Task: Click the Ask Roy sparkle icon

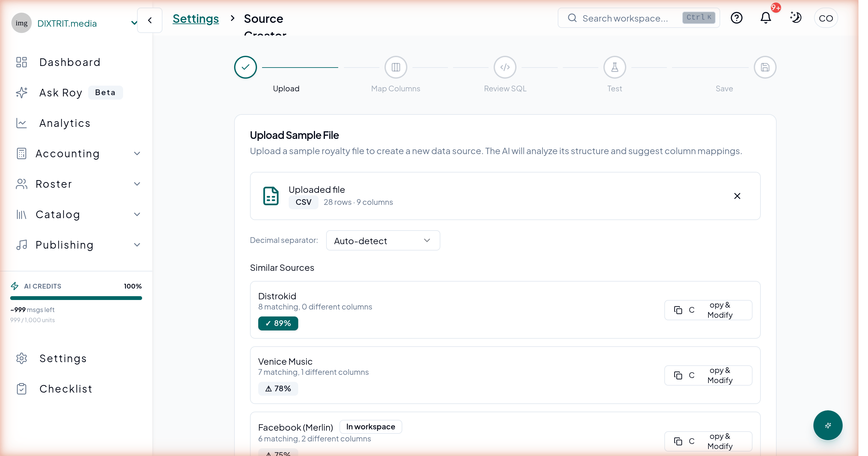Action: pyautogui.click(x=22, y=93)
